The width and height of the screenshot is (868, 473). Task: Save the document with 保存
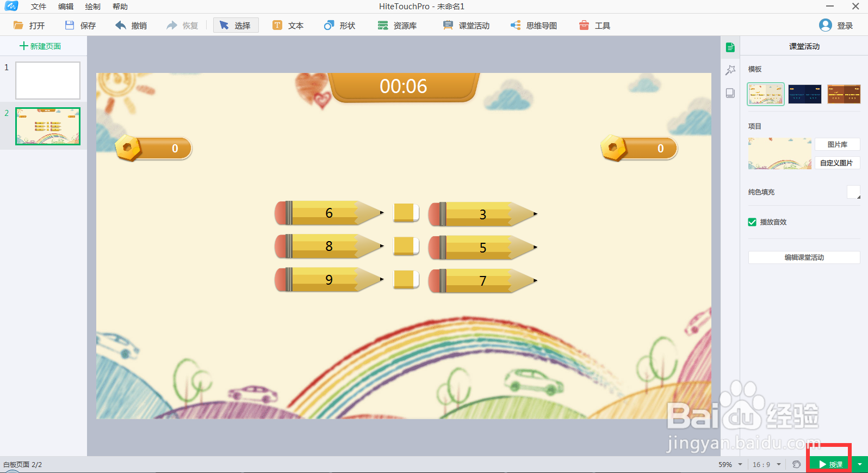click(x=80, y=26)
